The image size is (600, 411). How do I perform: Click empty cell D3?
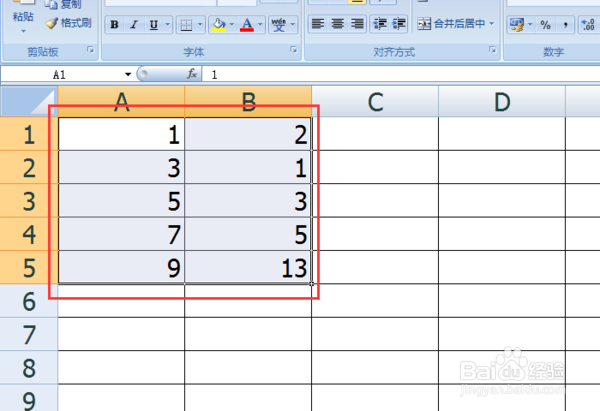click(502, 201)
